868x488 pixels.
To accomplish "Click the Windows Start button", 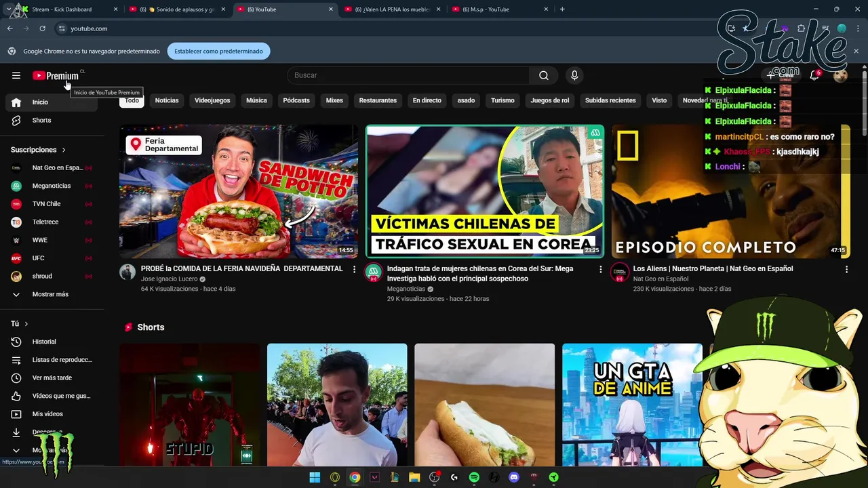I will point(315,477).
